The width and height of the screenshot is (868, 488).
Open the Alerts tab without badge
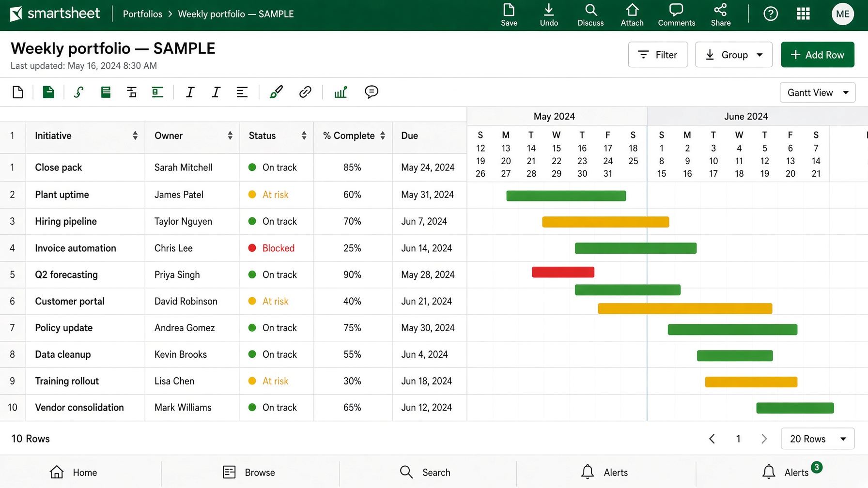[604, 472]
